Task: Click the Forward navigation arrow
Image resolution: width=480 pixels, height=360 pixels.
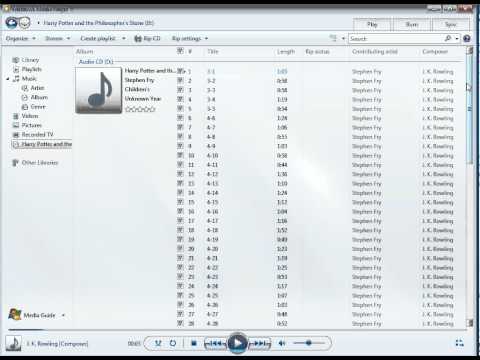Action: tap(24, 23)
